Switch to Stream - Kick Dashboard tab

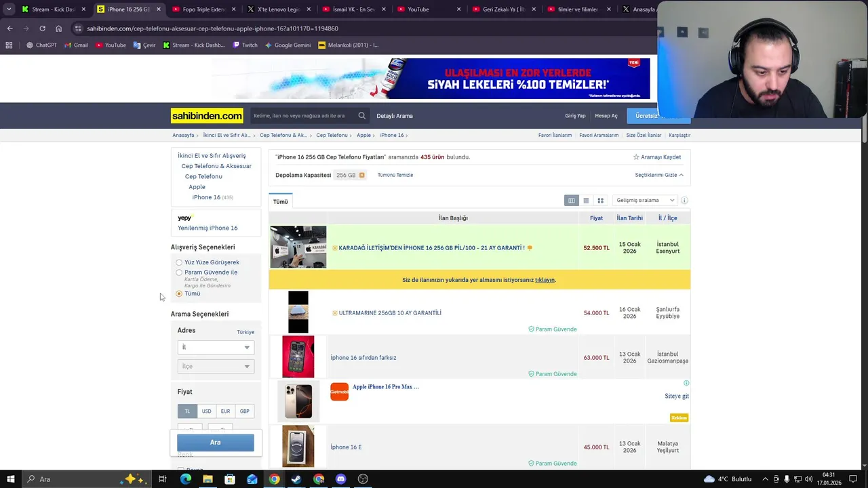[53, 9]
